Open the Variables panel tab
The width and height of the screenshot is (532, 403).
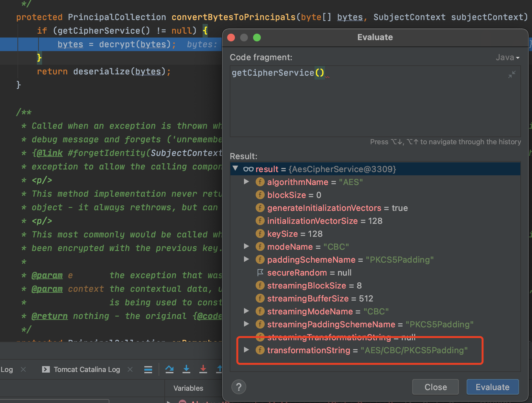(x=188, y=388)
